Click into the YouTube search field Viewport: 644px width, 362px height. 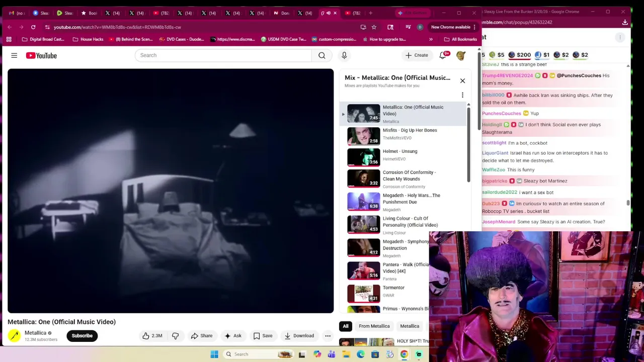pyautogui.click(x=223, y=55)
